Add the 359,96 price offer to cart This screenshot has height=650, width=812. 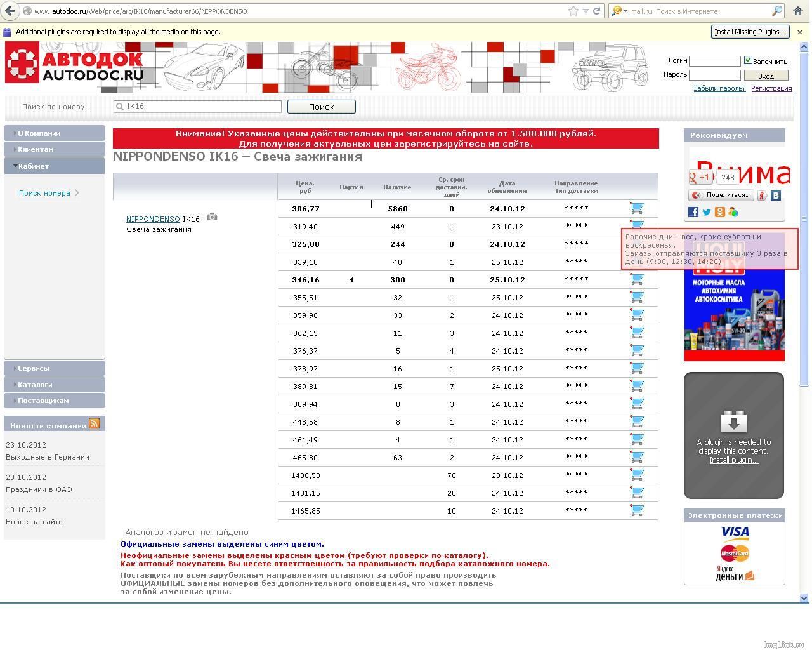point(637,315)
